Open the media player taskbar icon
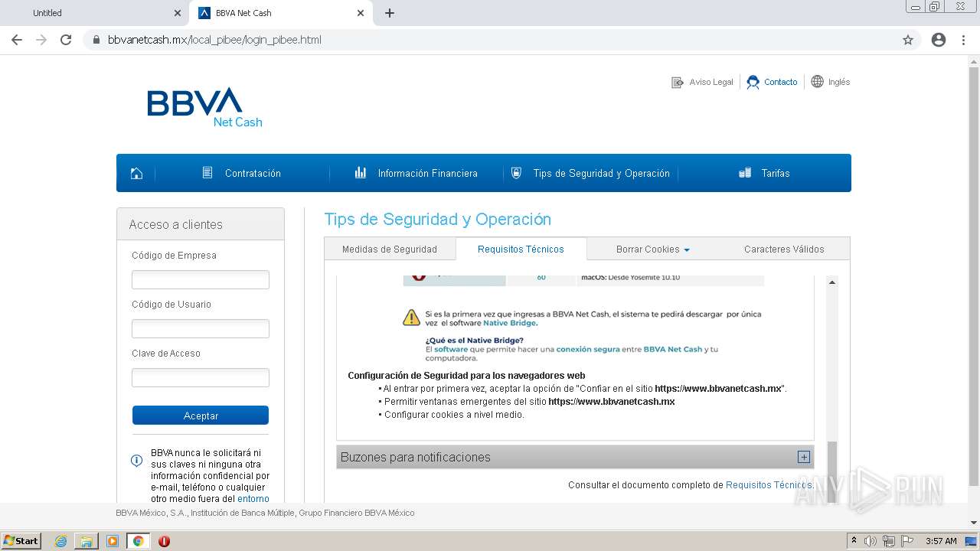The image size is (980, 551). point(113,541)
